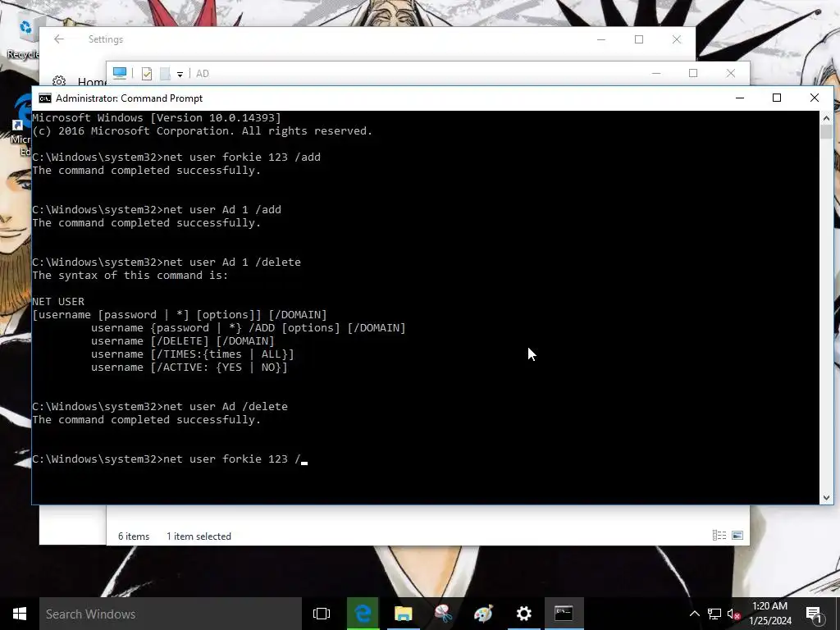Click the New folder icon in AD window
This screenshot has height=630, width=840.
(x=165, y=73)
